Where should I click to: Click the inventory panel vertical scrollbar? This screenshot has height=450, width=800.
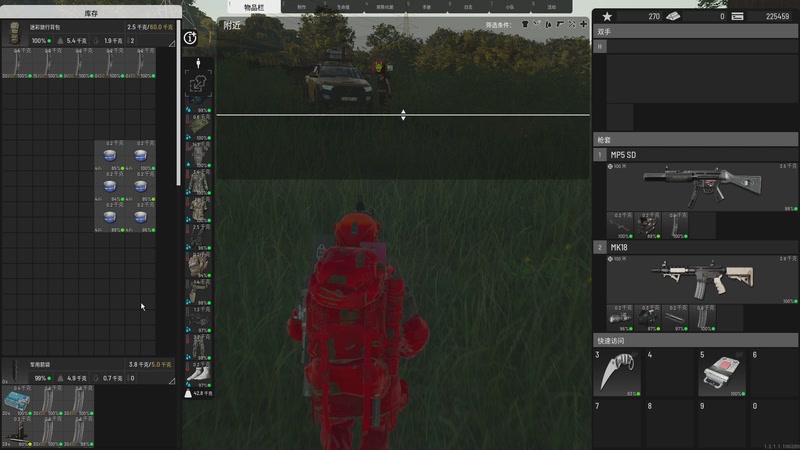(x=178, y=103)
